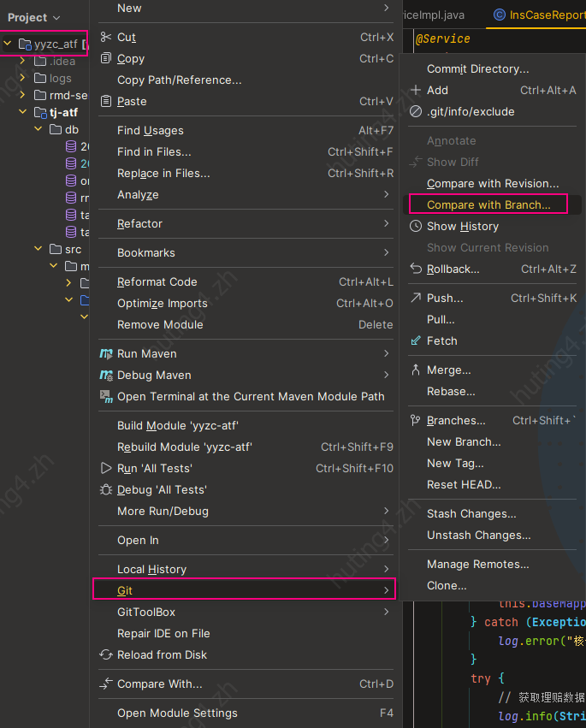Click the Add plus icon in Git submenu
Screen dimensions: 586x728
(x=416, y=90)
